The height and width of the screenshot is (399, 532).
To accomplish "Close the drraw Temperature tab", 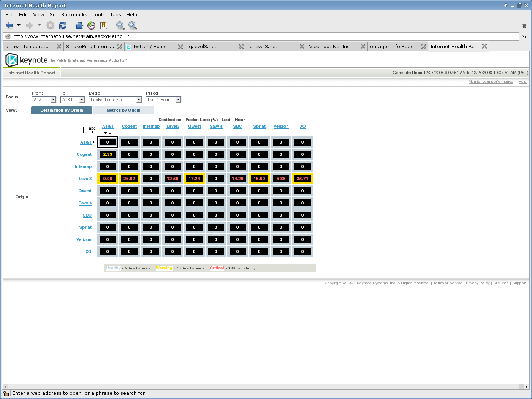I will (x=59, y=47).
